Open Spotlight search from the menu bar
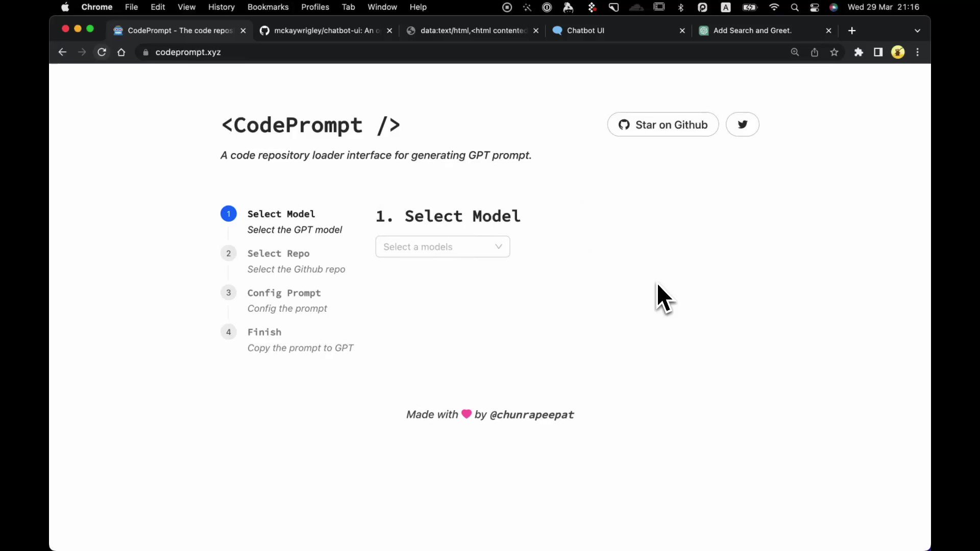 tap(795, 7)
